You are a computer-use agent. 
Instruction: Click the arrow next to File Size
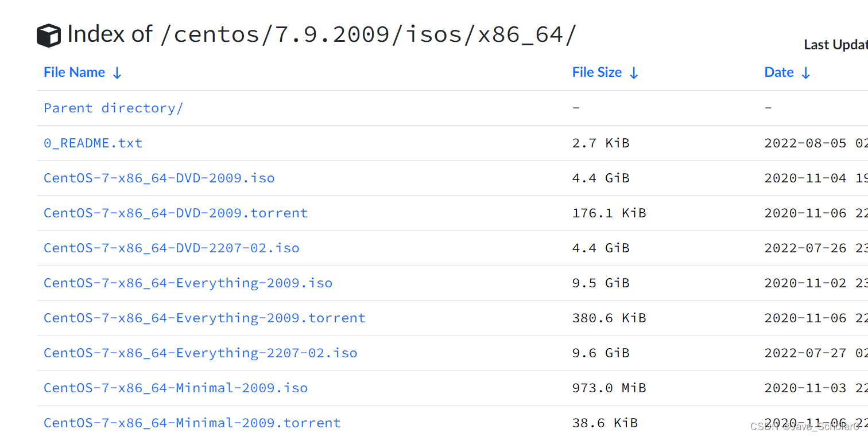634,73
